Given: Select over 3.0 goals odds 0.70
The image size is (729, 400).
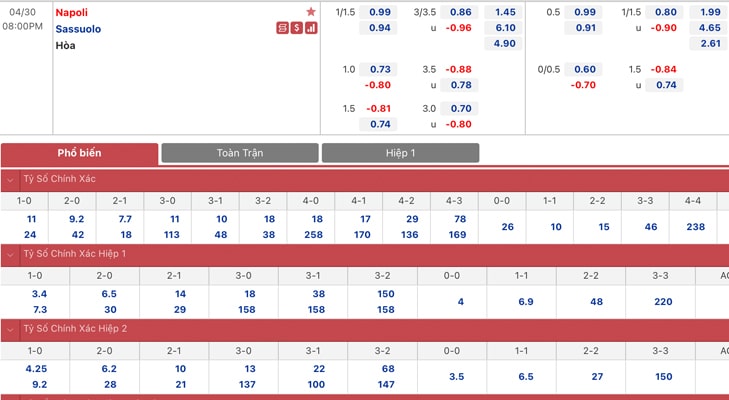Looking at the screenshot, I should (x=459, y=108).
